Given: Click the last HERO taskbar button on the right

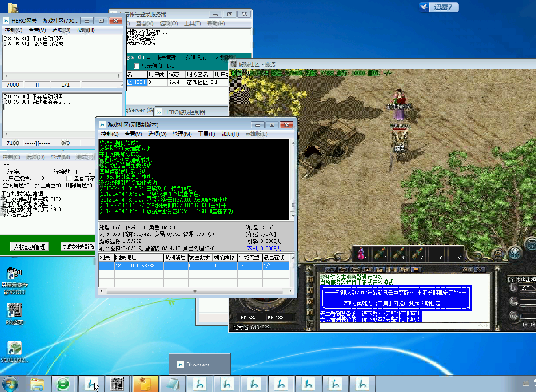Looking at the screenshot, I should 362,384.
